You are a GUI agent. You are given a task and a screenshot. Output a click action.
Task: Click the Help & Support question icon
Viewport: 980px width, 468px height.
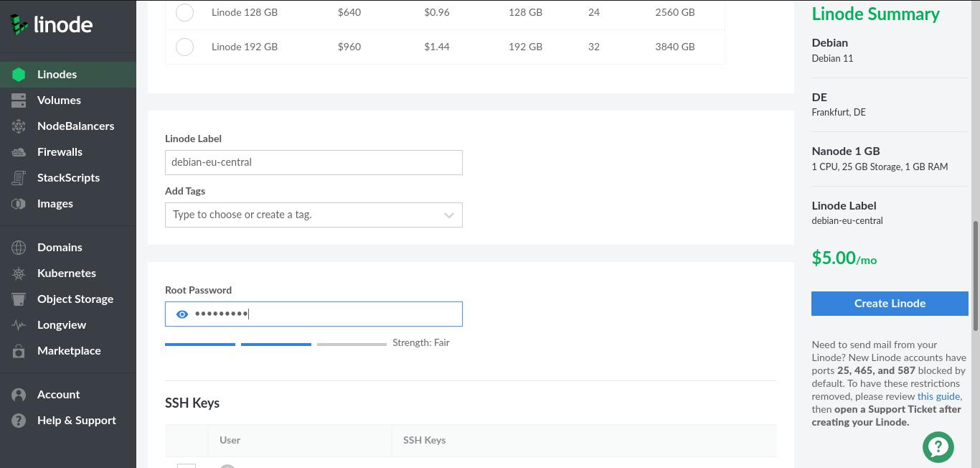coord(19,421)
